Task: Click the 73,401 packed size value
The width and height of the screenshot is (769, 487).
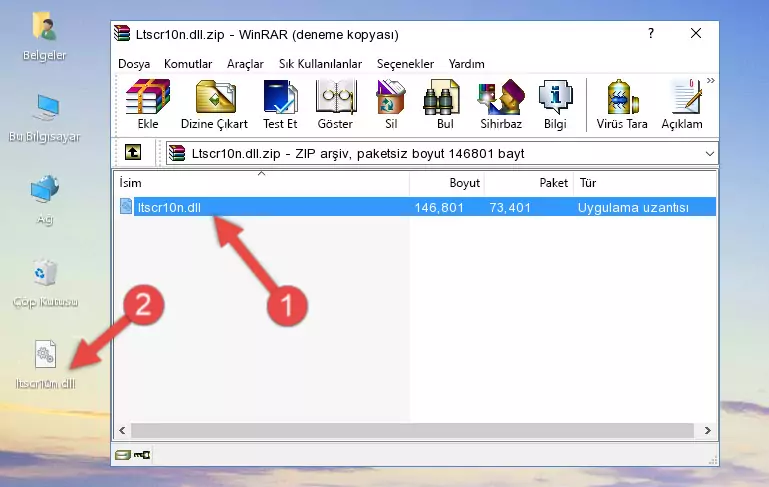Action: pyautogui.click(x=510, y=207)
